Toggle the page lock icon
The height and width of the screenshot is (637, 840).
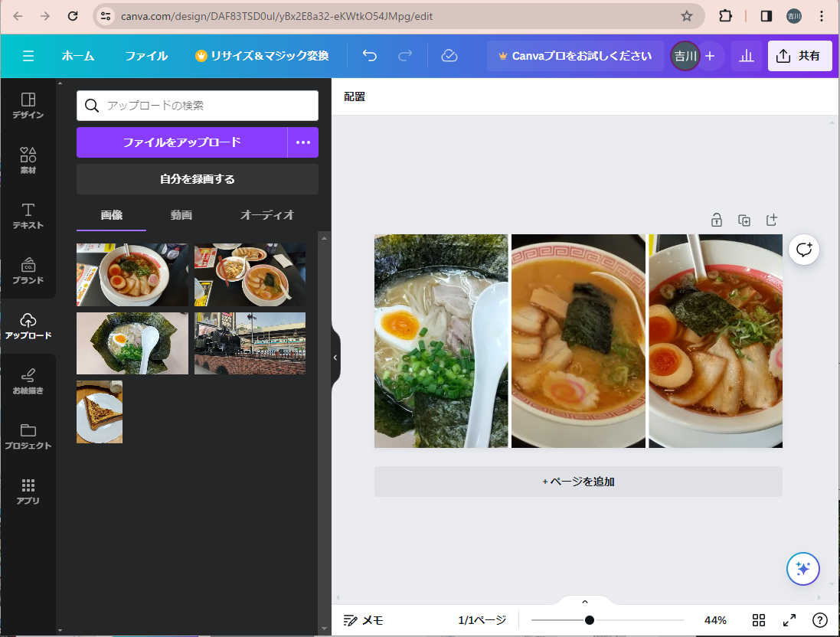coord(716,220)
